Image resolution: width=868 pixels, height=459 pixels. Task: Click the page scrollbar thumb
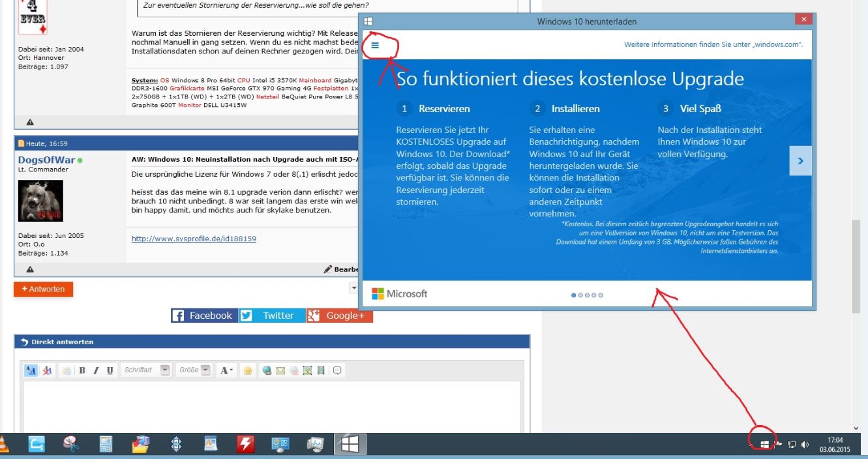click(856, 266)
